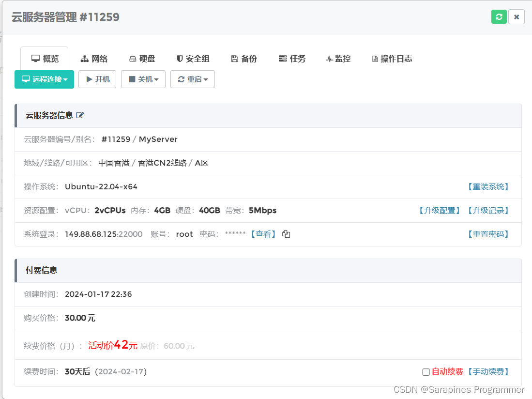The height and width of the screenshot is (399, 532).
Task: Click the green refresh icon
Action: (x=499, y=17)
